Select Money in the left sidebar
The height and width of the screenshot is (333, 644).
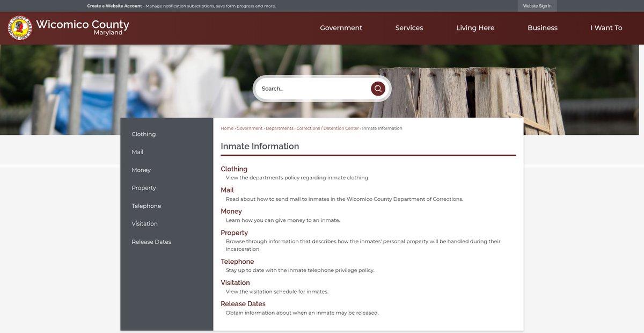[141, 170]
